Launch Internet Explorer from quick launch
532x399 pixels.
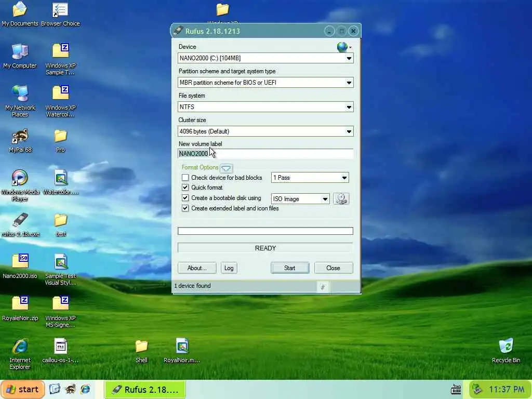click(x=85, y=389)
